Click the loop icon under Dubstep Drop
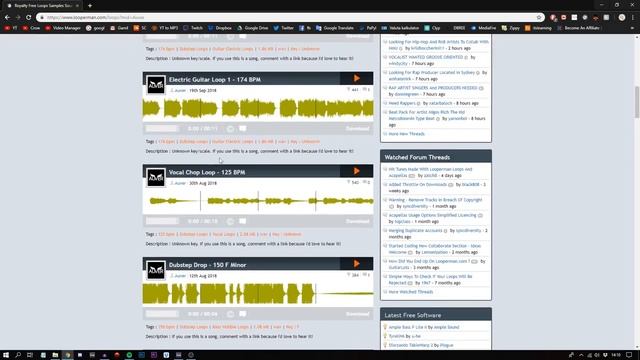Image resolution: width=640 pixels, height=360 pixels. 231,314
